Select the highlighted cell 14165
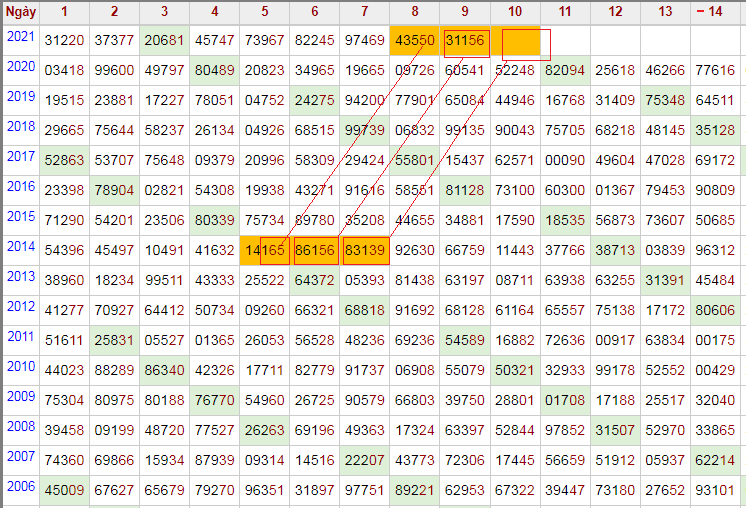Viewport: 746px width, 508px height. click(x=265, y=250)
